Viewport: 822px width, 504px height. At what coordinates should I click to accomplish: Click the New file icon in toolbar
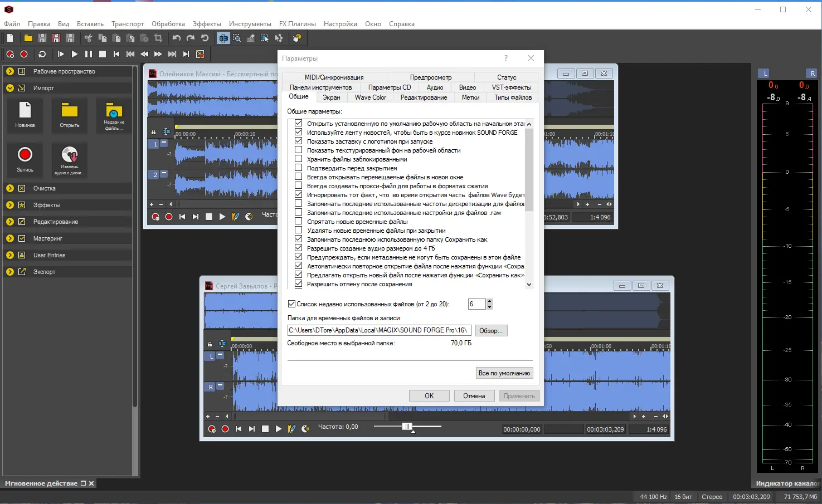10,38
